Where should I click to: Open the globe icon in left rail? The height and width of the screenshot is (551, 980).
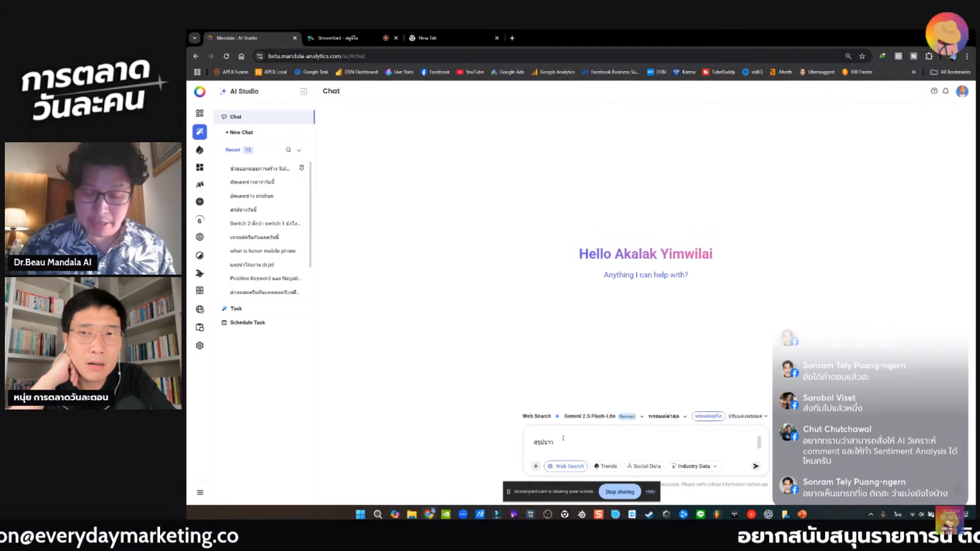(x=199, y=309)
